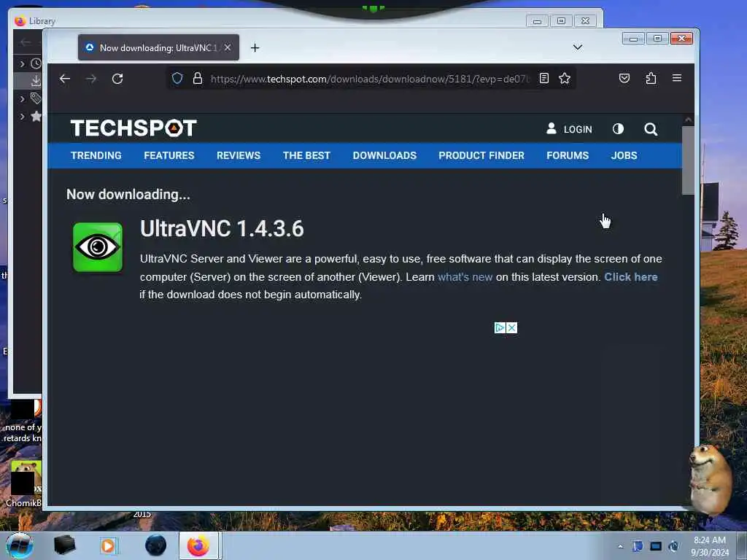Screen dimensions: 747x560
Task: Click the UltraVNC 1.4.3.6 heading
Action: pyautogui.click(x=222, y=228)
